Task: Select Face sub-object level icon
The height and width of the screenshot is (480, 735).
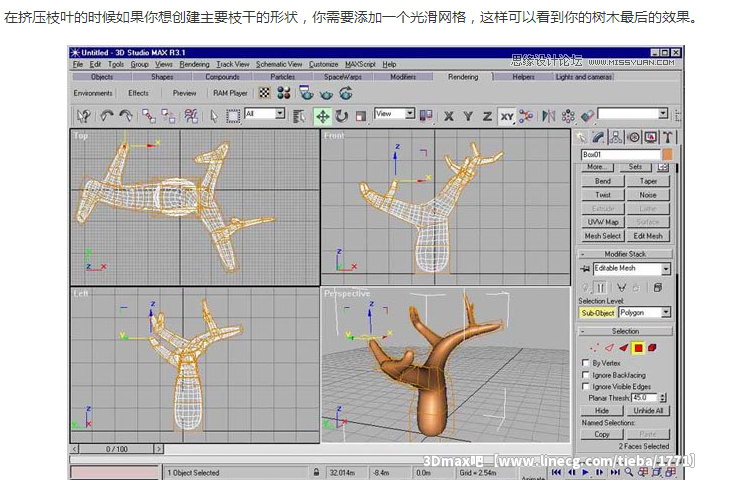Action: point(623,348)
